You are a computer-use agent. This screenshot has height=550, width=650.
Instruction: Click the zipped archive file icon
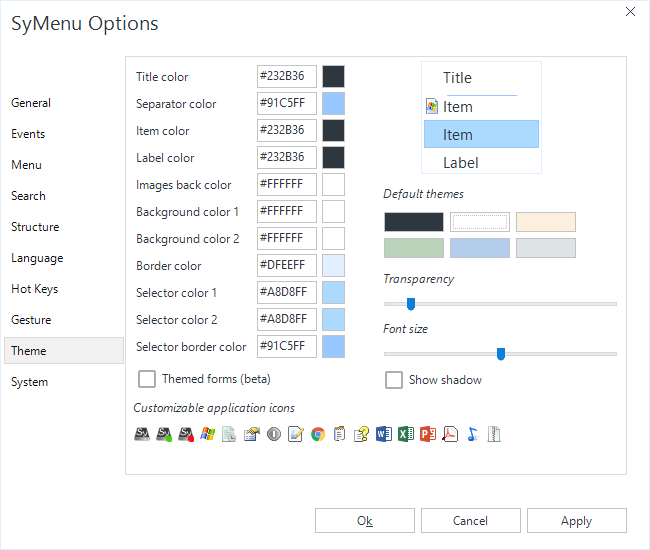coord(494,434)
